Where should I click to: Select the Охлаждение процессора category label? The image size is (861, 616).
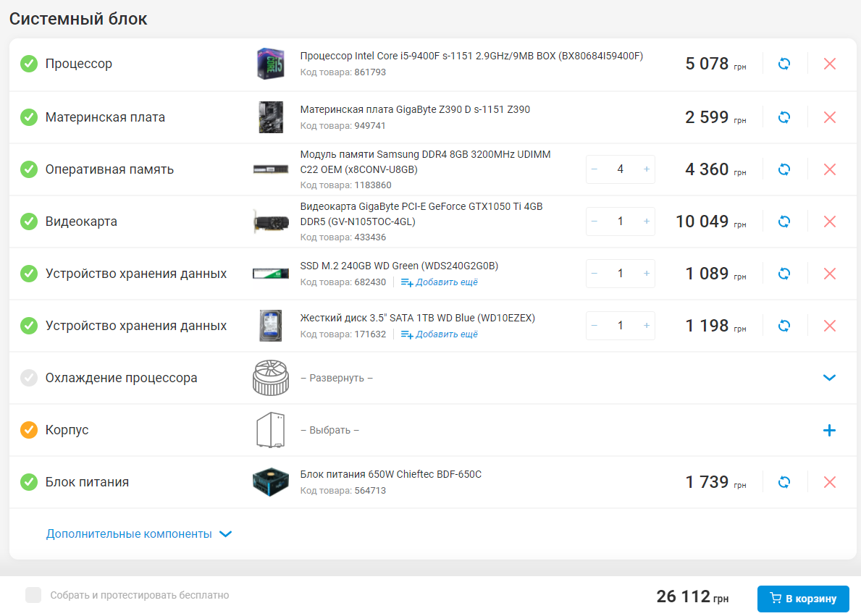point(122,378)
